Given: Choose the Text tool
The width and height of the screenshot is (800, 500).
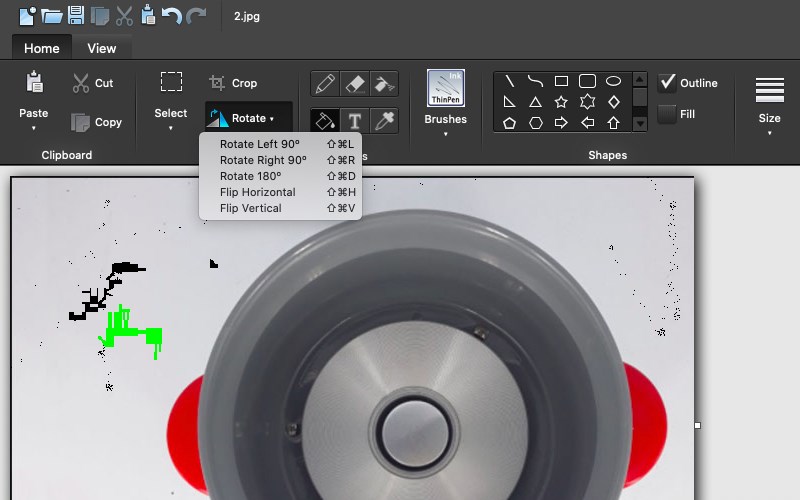Looking at the screenshot, I should coord(354,121).
